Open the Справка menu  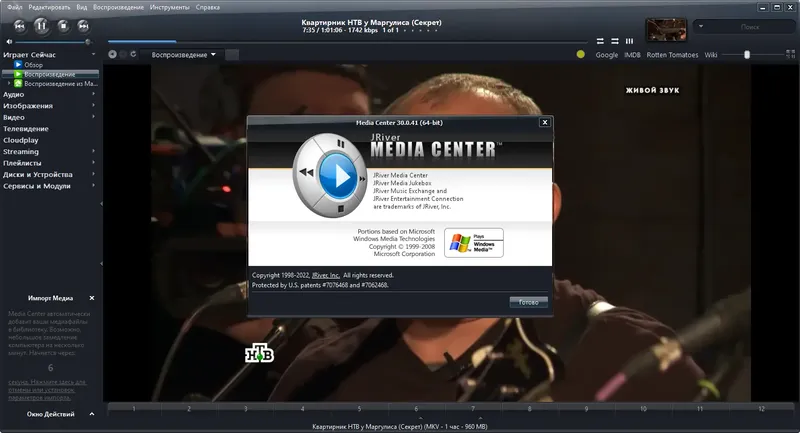[x=208, y=7]
